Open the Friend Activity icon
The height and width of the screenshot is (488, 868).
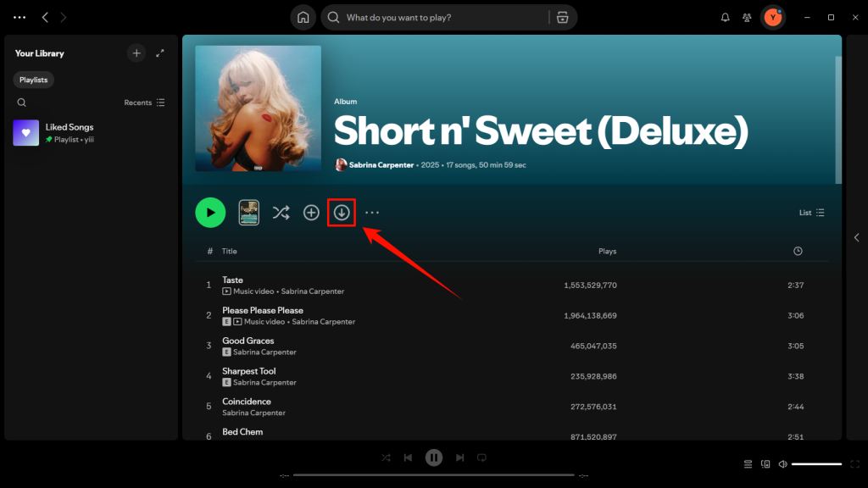(747, 18)
